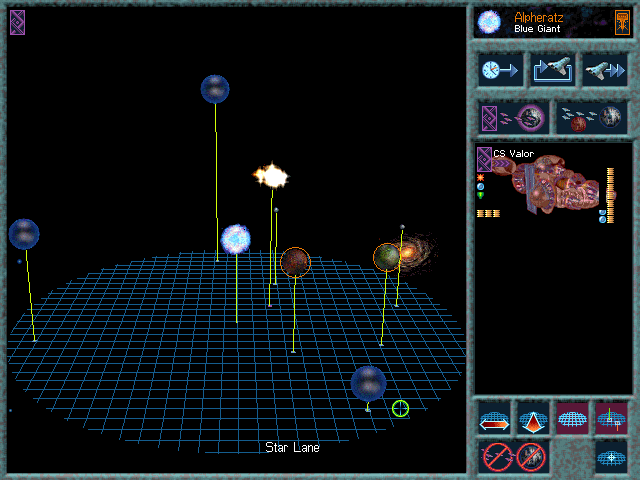Toggle the star height lines button

[x=611, y=418]
